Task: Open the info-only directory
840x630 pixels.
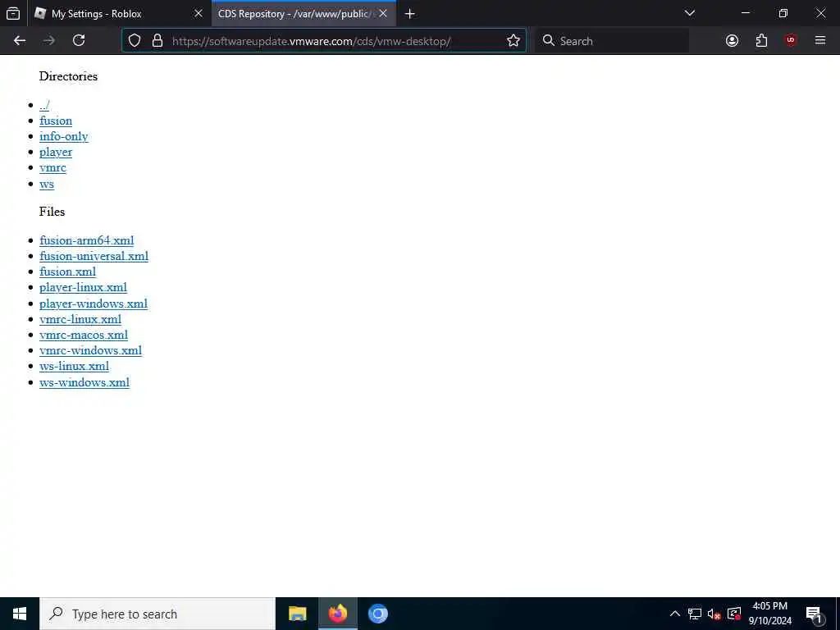Action: tap(64, 136)
